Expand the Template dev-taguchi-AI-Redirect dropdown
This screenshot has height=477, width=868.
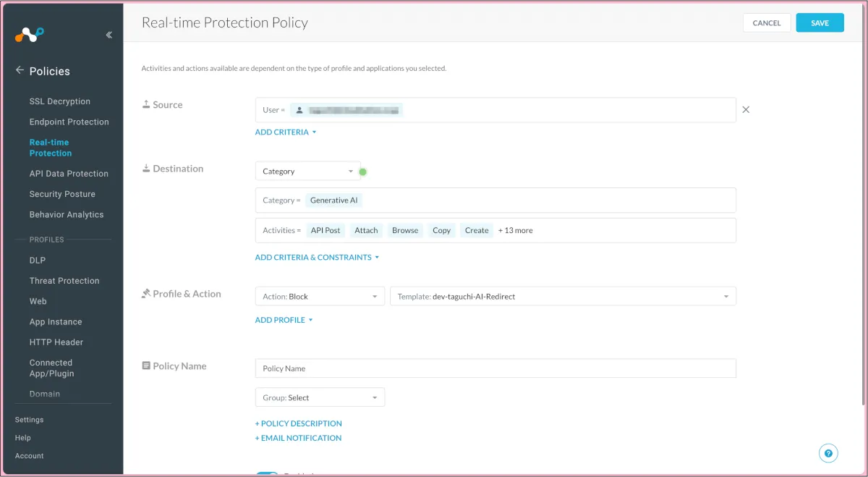[562, 297]
